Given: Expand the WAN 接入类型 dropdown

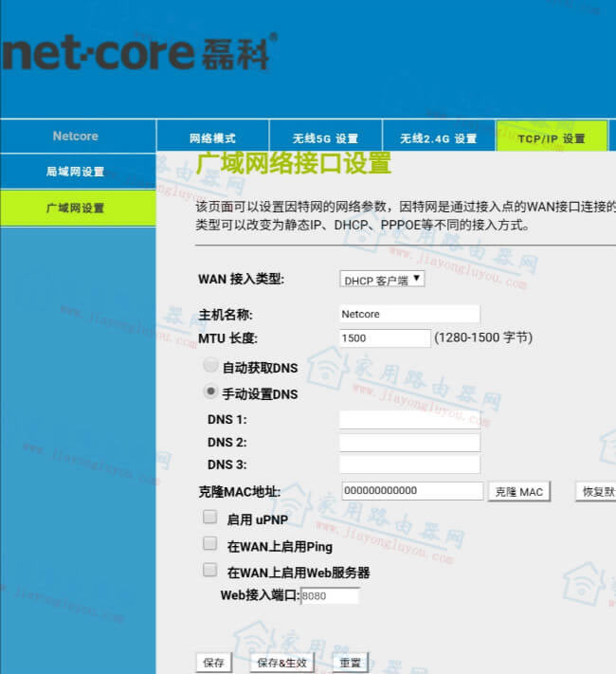Looking at the screenshot, I should pyautogui.click(x=382, y=280).
